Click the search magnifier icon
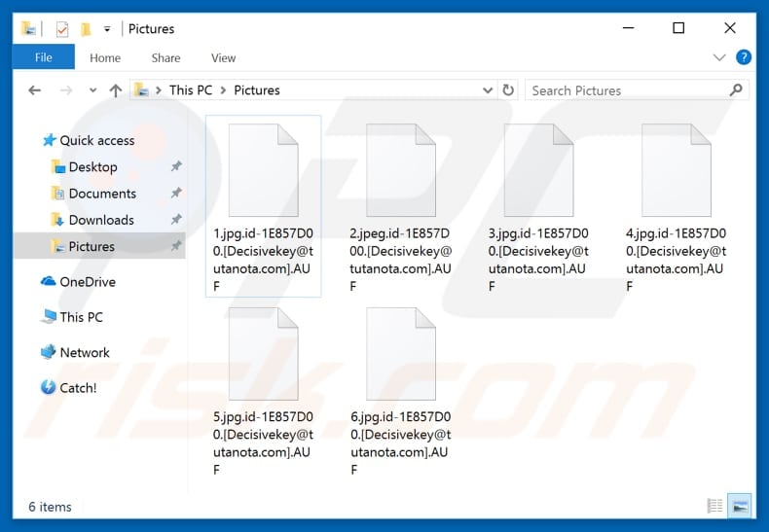Screen dimensions: 769x532 [736, 90]
